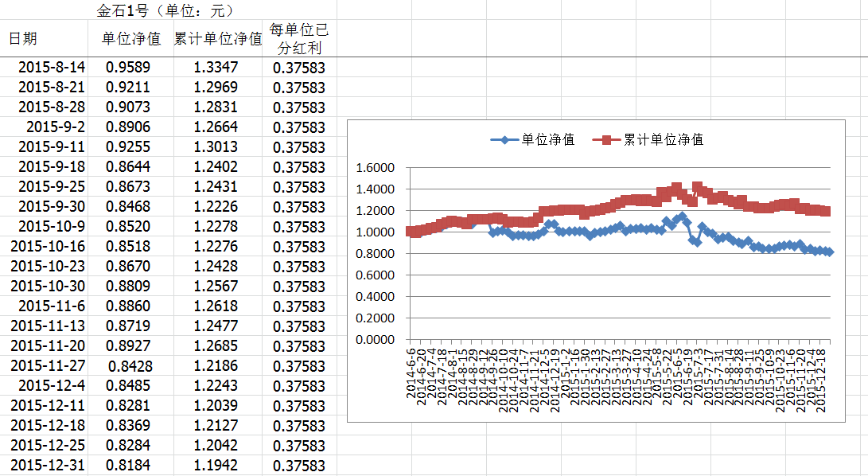Select the cell containing 0.8428
Image resolution: width=868 pixels, height=476 pixels.
130,366
